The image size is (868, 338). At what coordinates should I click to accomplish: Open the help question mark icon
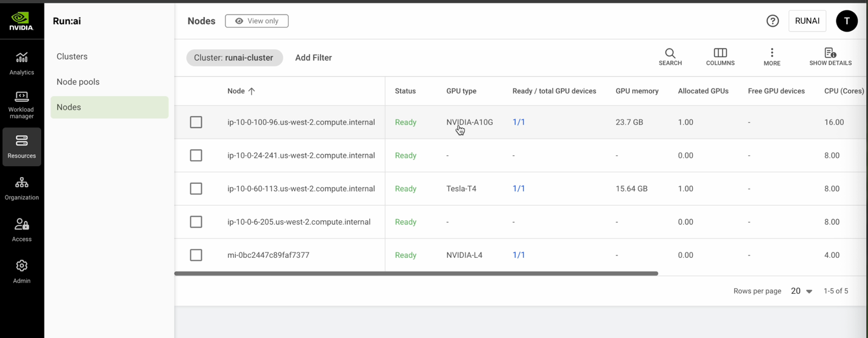pyautogui.click(x=772, y=21)
